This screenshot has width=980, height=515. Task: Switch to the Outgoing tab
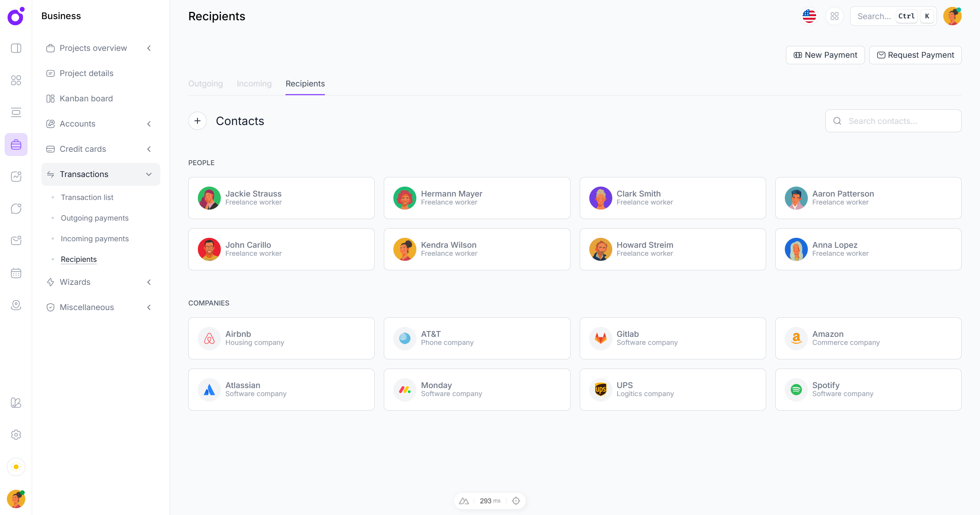point(205,84)
